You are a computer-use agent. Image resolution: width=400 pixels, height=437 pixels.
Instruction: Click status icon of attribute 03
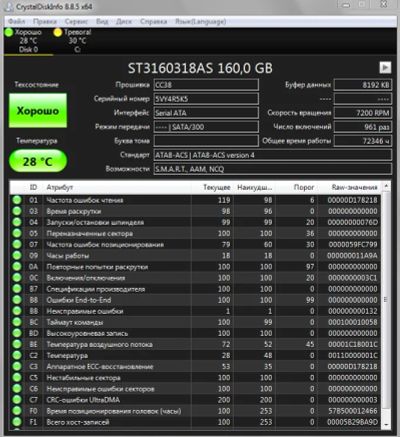click(17, 211)
